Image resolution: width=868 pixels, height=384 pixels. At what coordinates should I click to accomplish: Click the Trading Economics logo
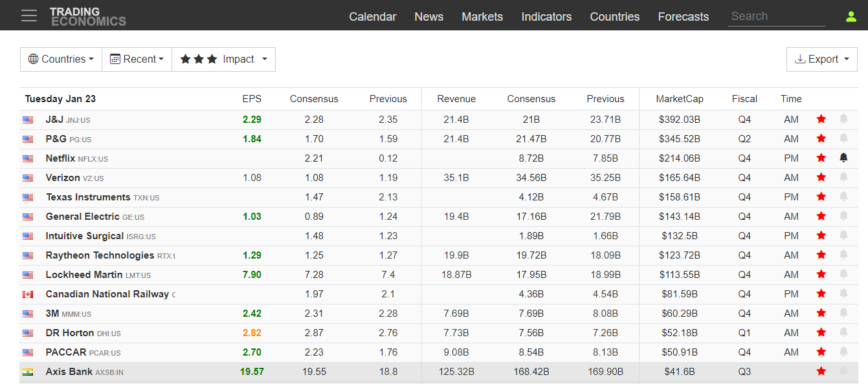tap(87, 16)
